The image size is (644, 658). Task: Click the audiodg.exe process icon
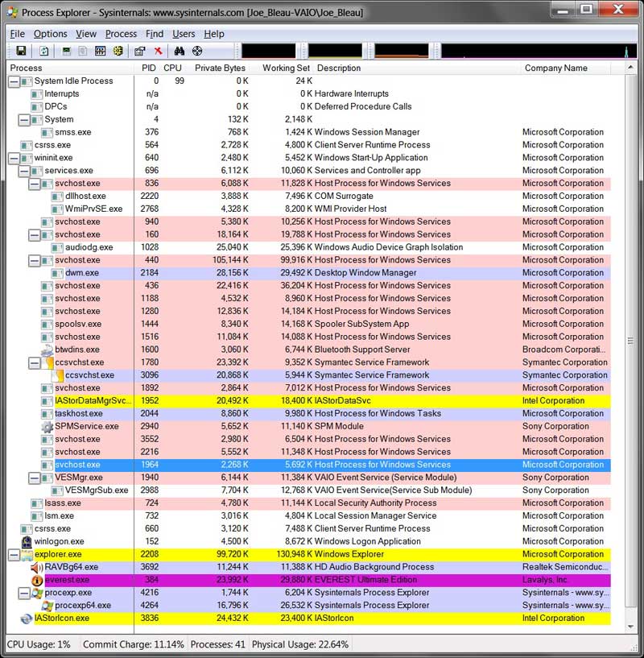[57, 247]
